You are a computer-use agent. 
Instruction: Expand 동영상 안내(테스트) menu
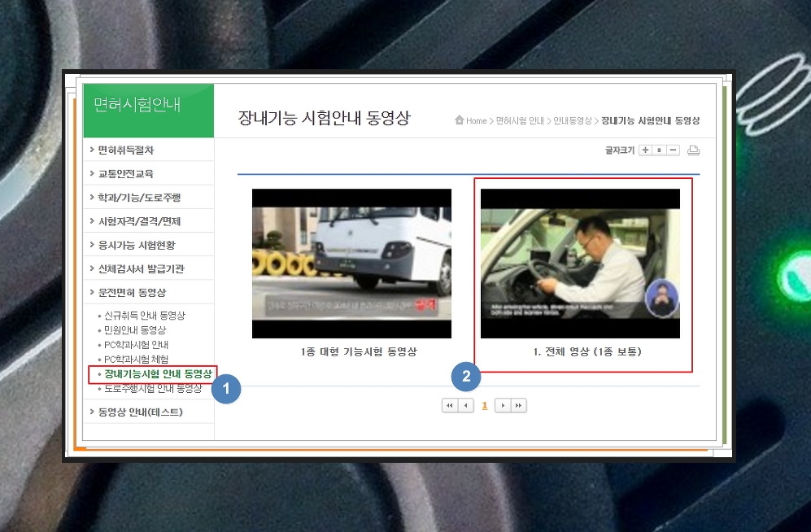[148, 412]
